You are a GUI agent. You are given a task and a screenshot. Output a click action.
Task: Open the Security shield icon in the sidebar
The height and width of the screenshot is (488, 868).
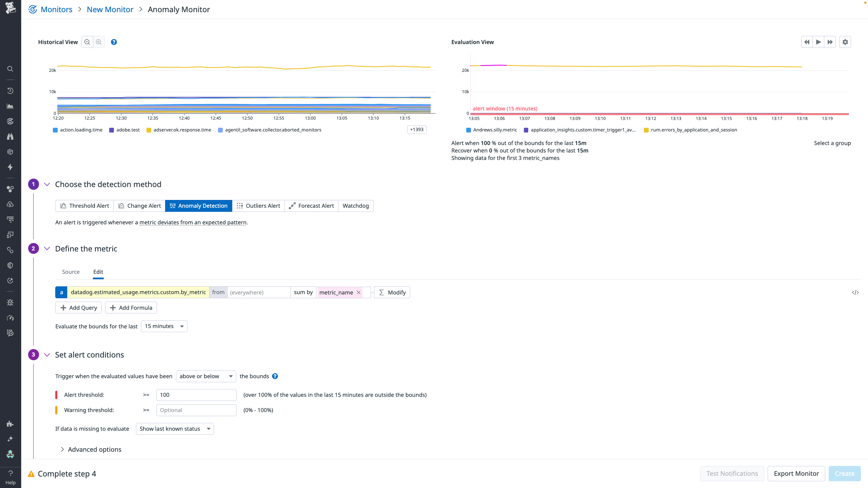click(10, 265)
